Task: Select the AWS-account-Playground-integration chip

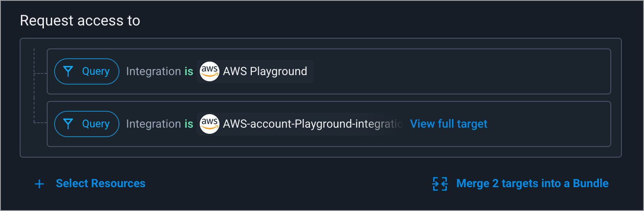Action: point(301,124)
